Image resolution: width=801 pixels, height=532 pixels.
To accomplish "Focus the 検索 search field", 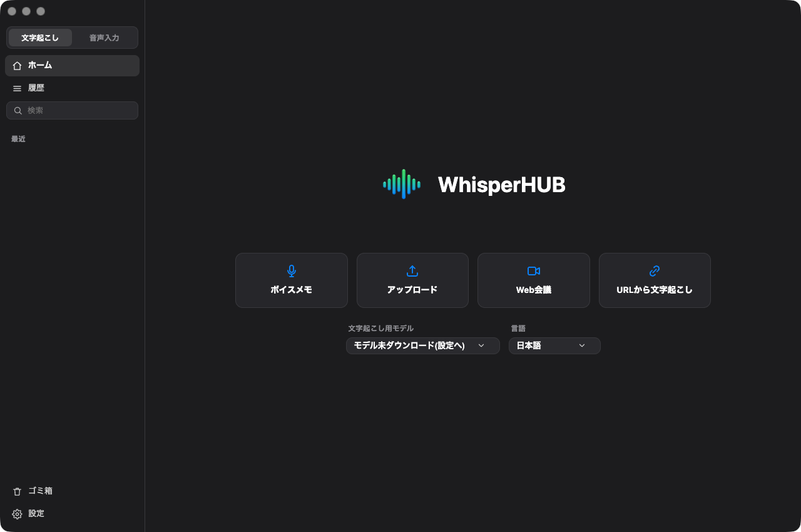I will (72, 110).
